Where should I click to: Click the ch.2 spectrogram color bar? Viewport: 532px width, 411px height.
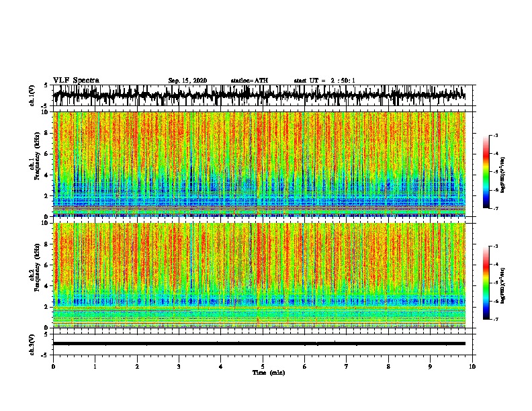(x=486, y=283)
